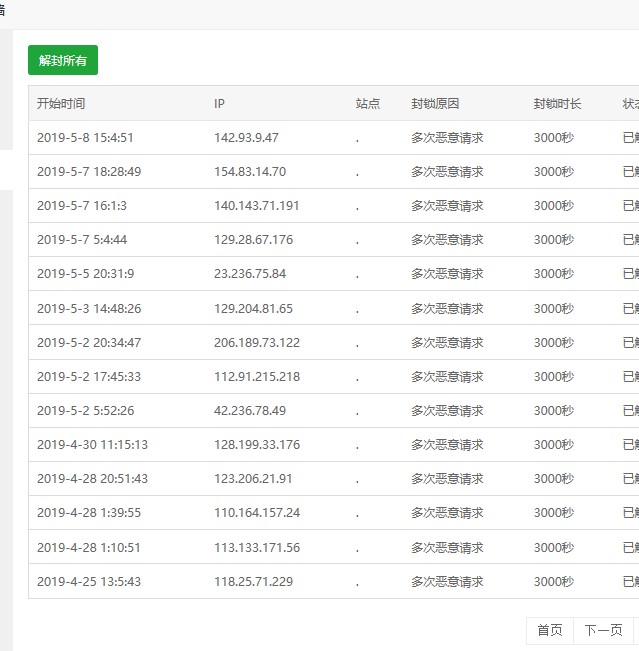Click 3000秒 in the 42.236.78.49 row
The height and width of the screenshot is (651, 639).
554,411
